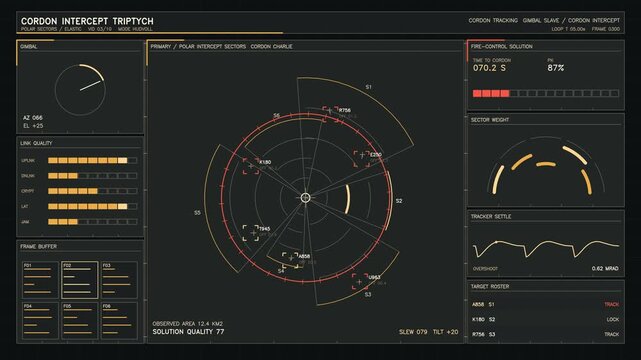Click the S3 sector label

[x=368, y=294]
